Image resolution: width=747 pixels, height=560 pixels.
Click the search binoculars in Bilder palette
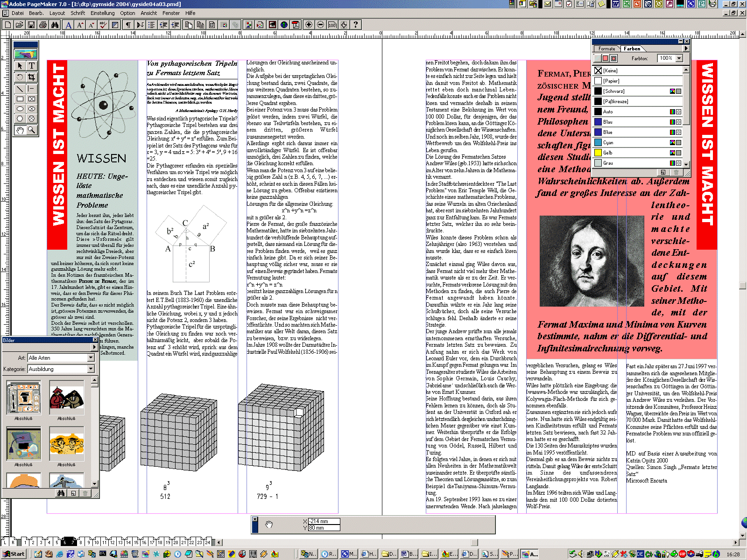(x=61, y=493)
